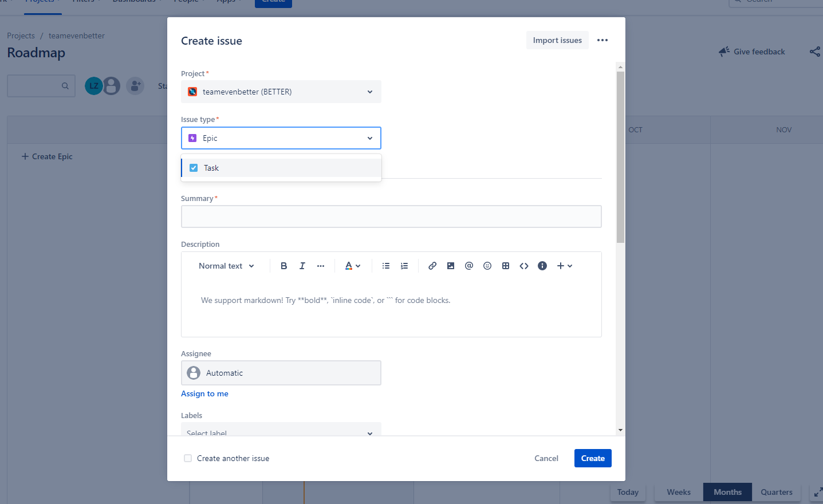Expand the Project dropdown
This screenshot has height=504, width=823.
[281, 92]
